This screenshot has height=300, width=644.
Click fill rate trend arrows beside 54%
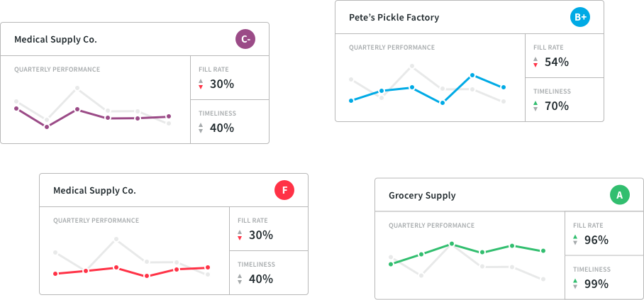tap(535, 62)
